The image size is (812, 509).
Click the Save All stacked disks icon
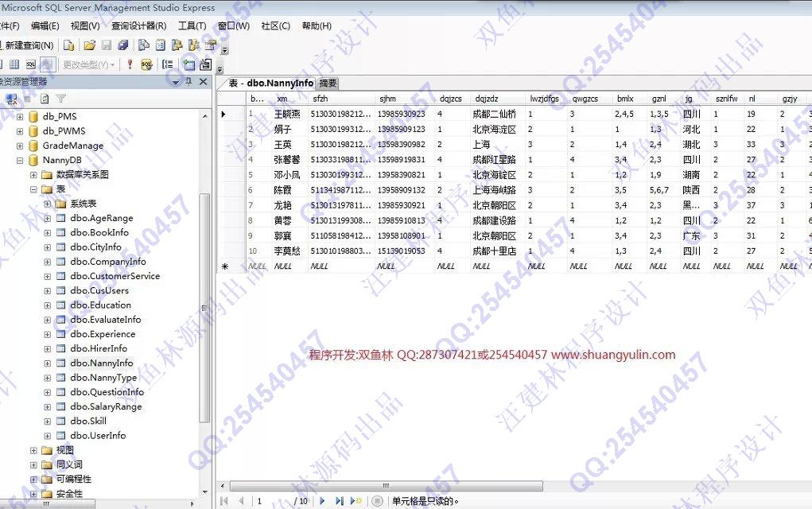[123, 45]
